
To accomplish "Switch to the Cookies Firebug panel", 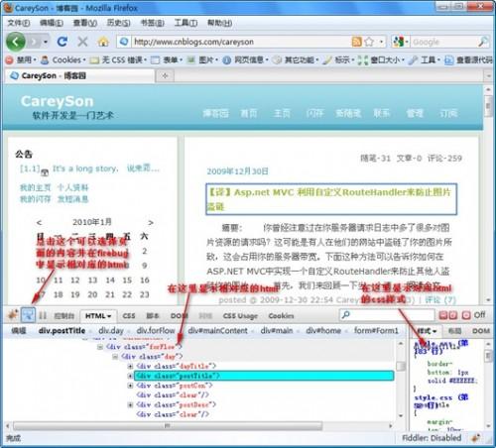I will click(281, 316).
